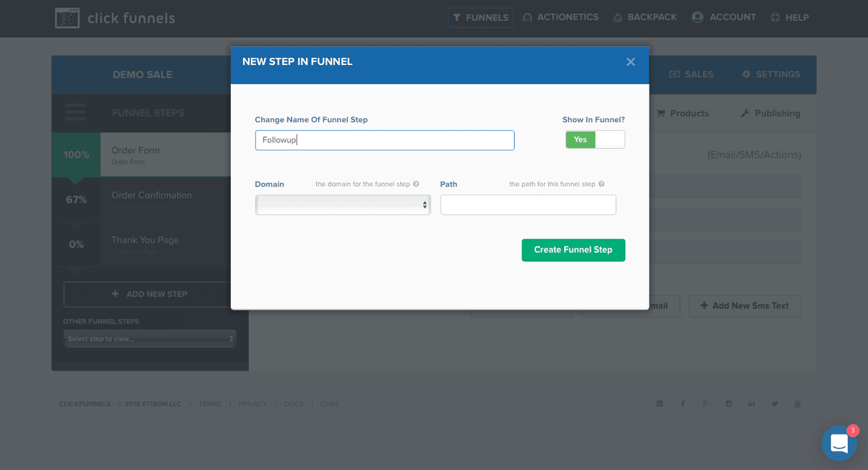The image size is (868, 470).
Task: Switch to the Settings tab
Action: (771, 74)
